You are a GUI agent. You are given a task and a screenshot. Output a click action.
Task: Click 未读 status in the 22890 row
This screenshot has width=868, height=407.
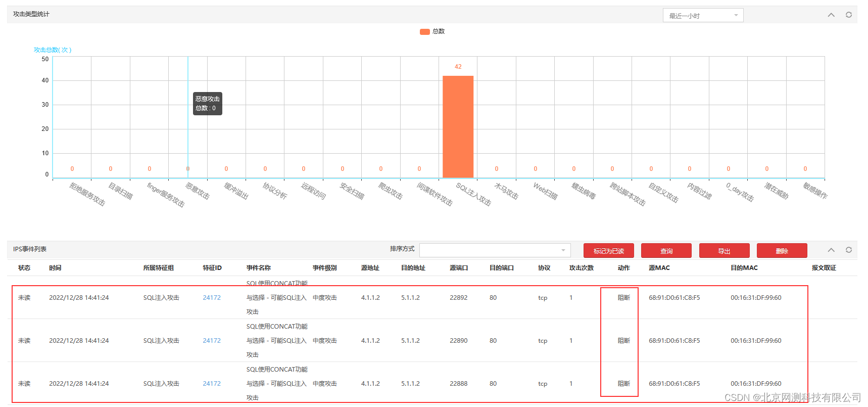[24, 341]
